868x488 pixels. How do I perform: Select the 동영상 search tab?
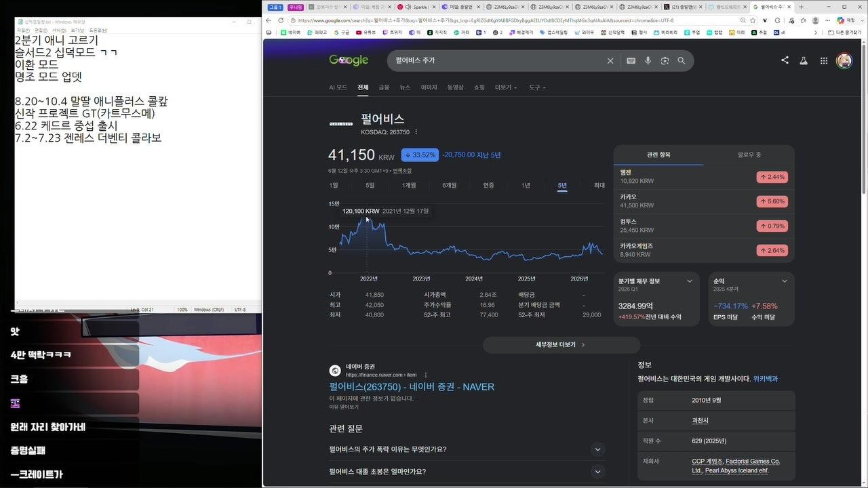tap(455, 87)
